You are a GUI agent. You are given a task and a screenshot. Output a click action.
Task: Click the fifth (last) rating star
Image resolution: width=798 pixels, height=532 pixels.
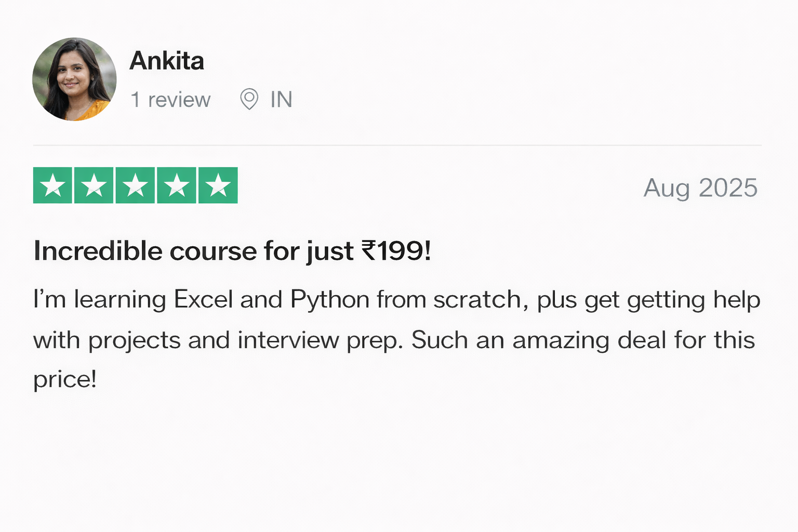[218, 185]
